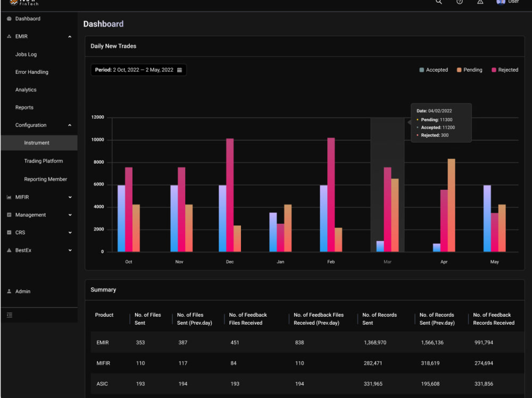This screenshot has width=532, height=398.
Task: Click the tall pink December bar
Action: point(230,195)
